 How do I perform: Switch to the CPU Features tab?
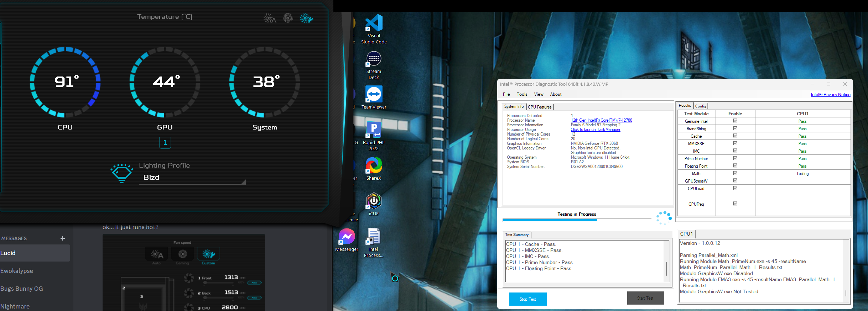pyautogui.click(x=540, y=107)
